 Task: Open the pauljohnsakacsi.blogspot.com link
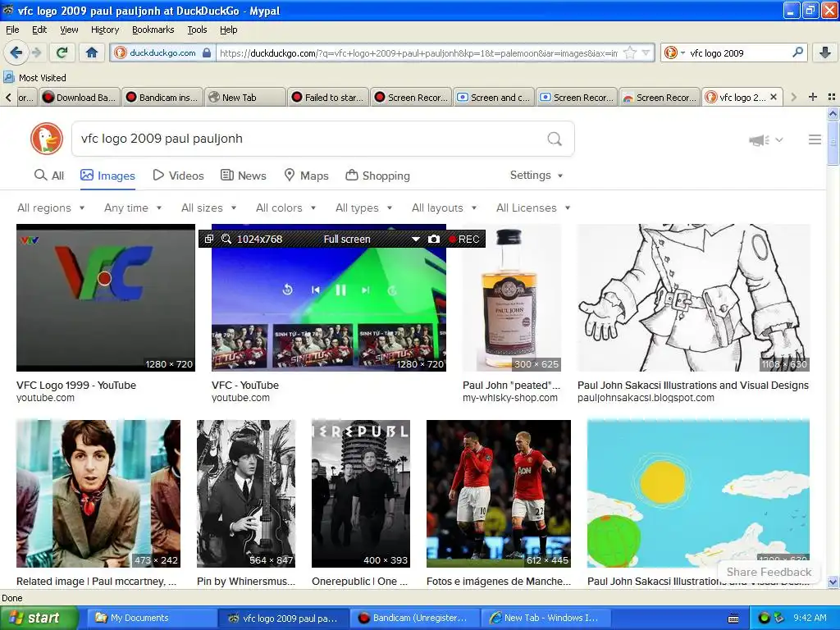click(646, 398)
